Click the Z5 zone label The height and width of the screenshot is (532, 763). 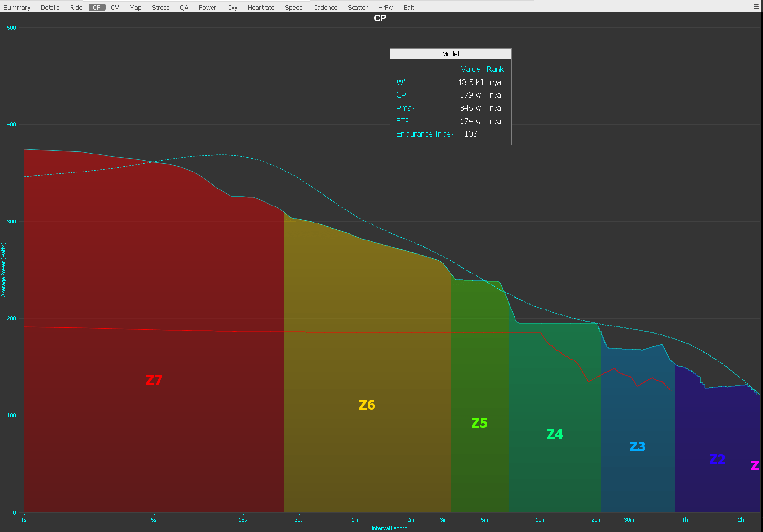click(479, 423)
